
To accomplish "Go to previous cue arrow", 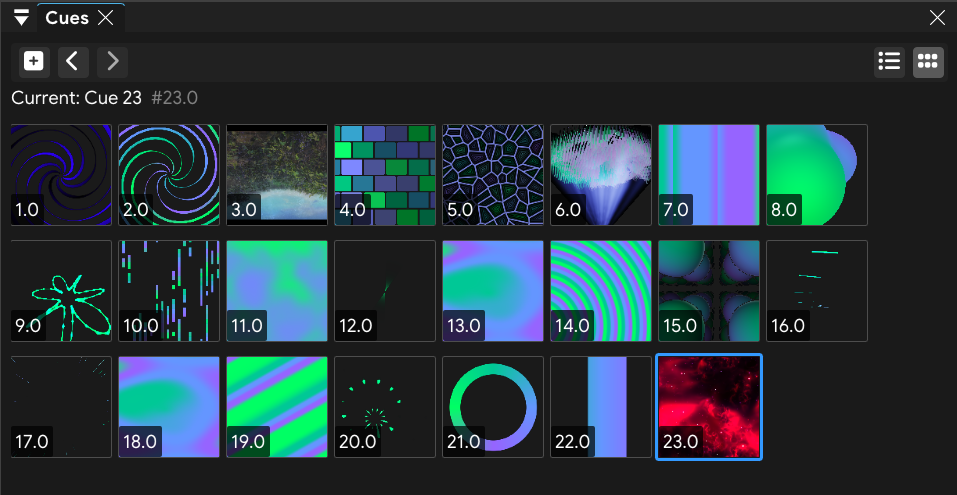I will 73,62.
